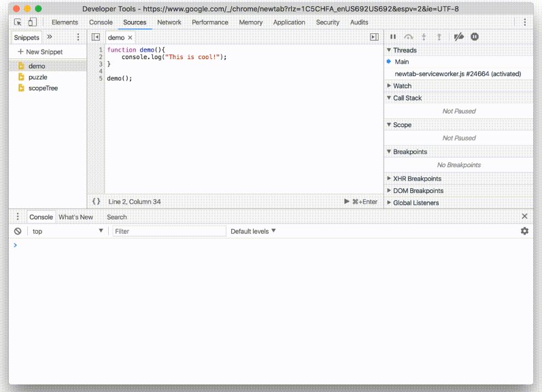Open the Performance panel
This screenshot has width=542, height=392.
pyautogui.click(x=210, y=22)
